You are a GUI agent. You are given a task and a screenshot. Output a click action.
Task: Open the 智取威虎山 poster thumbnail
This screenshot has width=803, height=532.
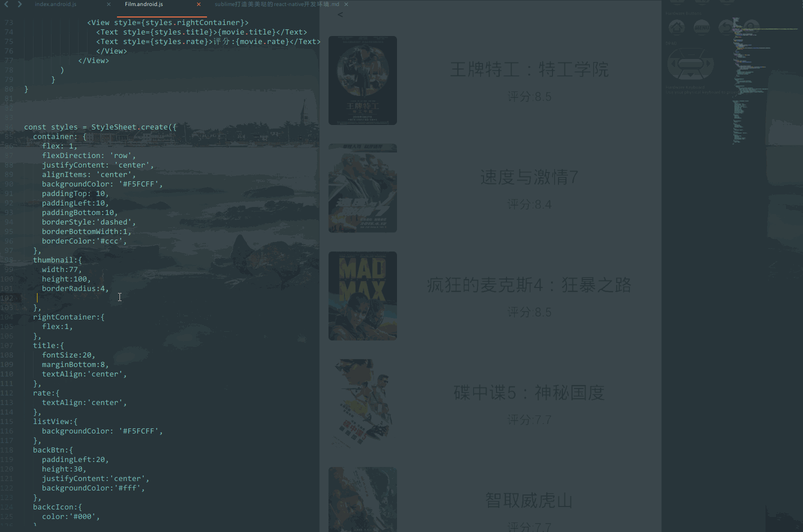(x=362, y=499)
